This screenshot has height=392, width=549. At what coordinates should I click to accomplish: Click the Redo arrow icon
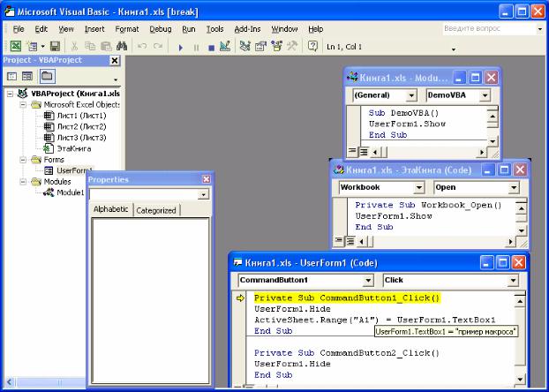[158, 46]
